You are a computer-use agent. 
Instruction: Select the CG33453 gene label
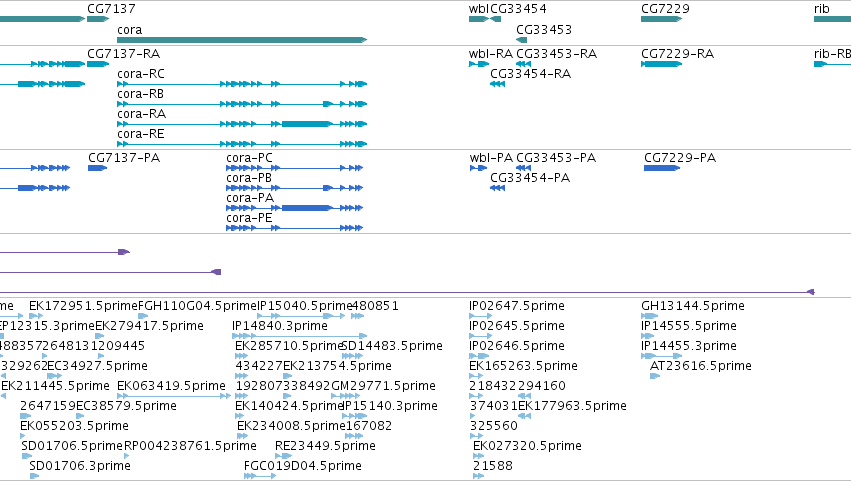pos(544,29)
